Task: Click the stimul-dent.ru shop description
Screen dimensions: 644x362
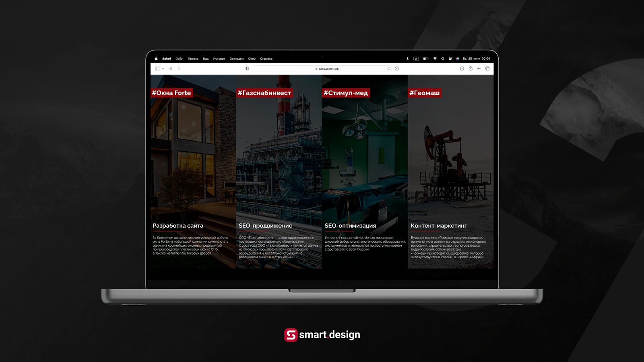Action: (365, 243)
